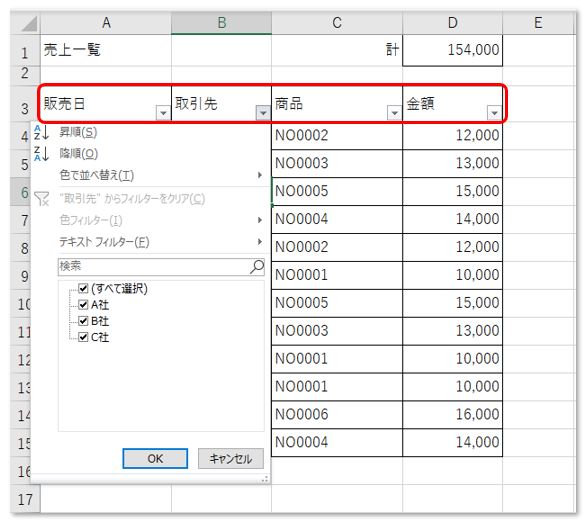585x524 pixels.
Task: Toggle the (すべて選択) checkbox
Action: pos(83,288)
